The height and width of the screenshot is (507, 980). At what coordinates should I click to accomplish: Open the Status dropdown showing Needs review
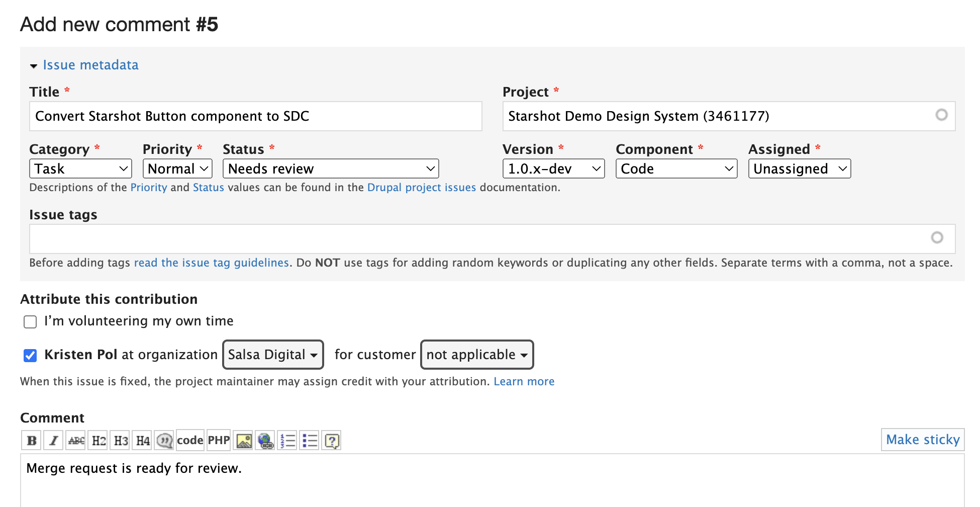330,168
